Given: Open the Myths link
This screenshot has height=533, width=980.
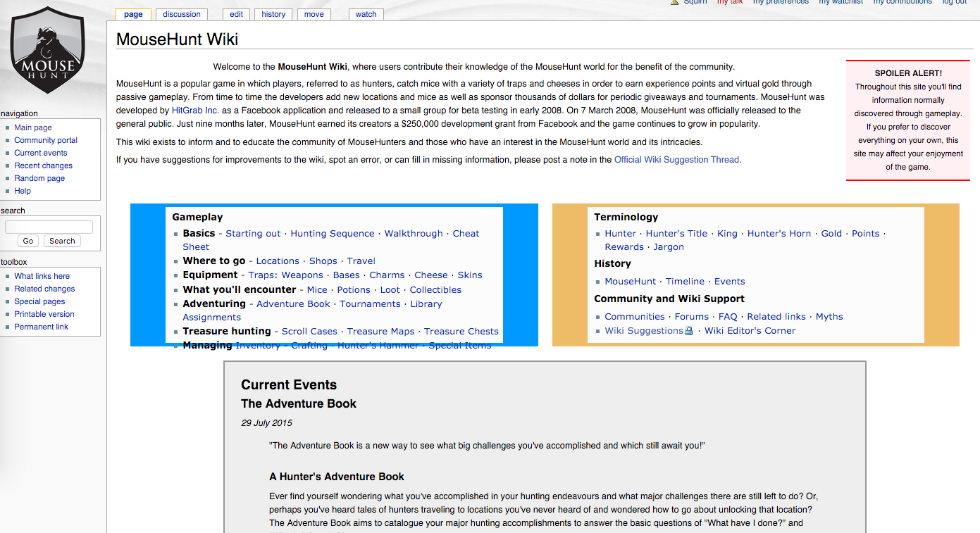Looking at the screenshot, I should 829,317.
